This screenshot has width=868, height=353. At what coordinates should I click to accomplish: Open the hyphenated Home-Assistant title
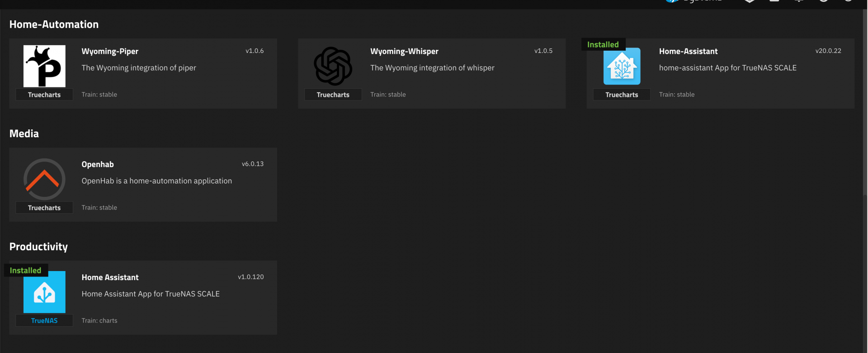pyautogui.click(x=688, y=51)
